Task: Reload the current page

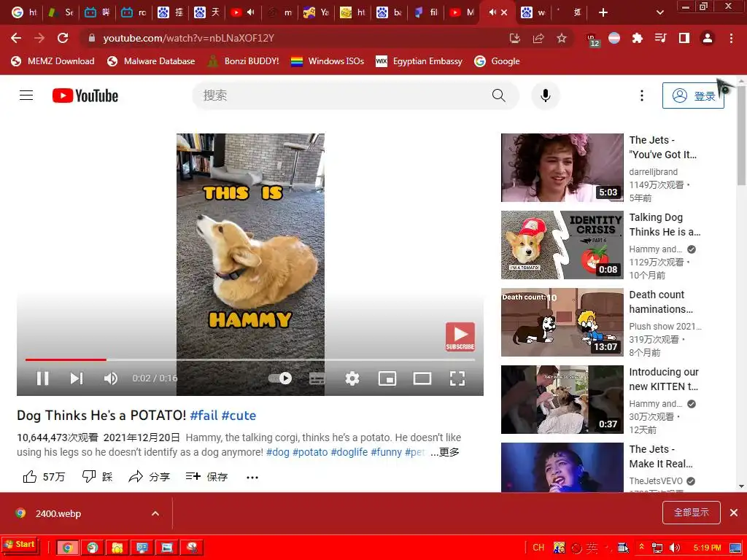Action: pos(63,38)
